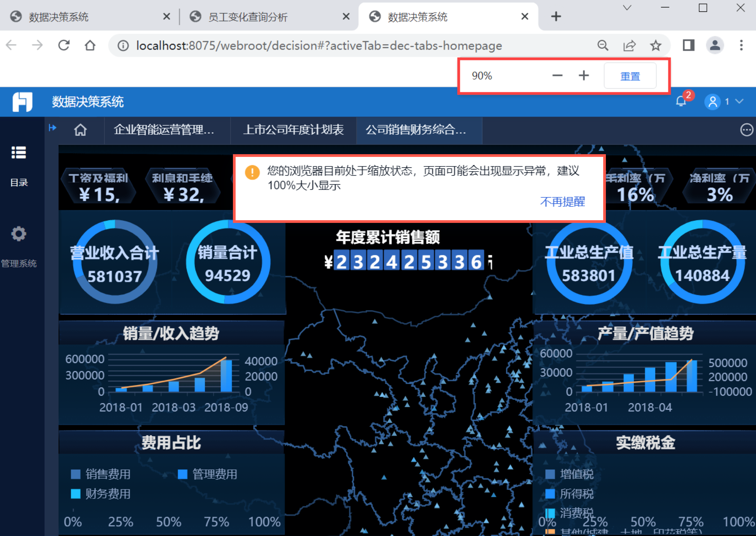Click the share page icon
The height and width of the screenshot is (536, 756).
629,45
